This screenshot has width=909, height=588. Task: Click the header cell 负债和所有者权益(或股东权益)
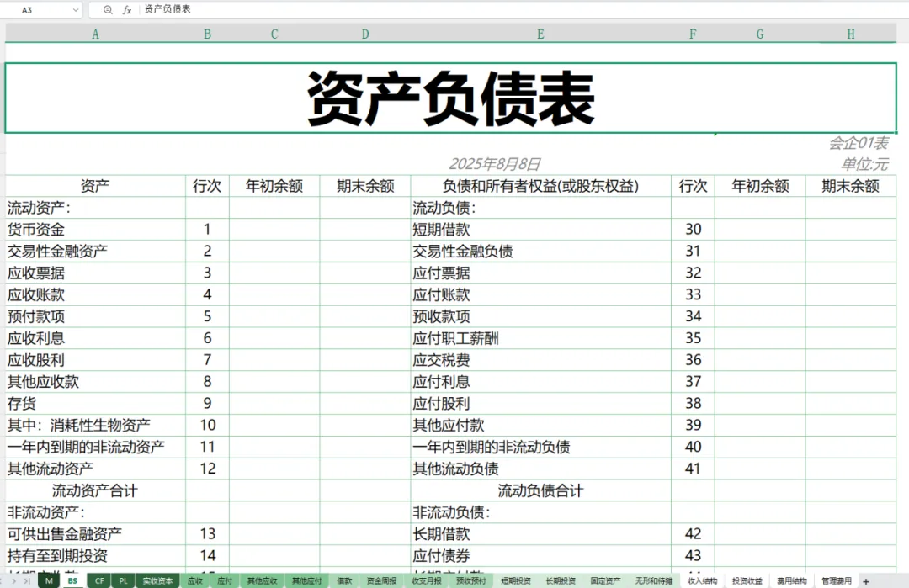pos(541,186)
